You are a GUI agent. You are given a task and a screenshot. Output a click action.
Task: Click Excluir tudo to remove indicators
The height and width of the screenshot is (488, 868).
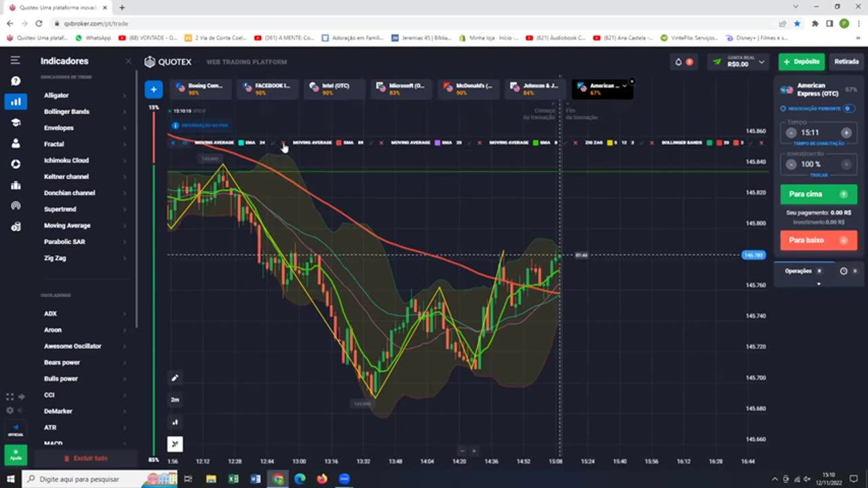click(x=86, y=459)
